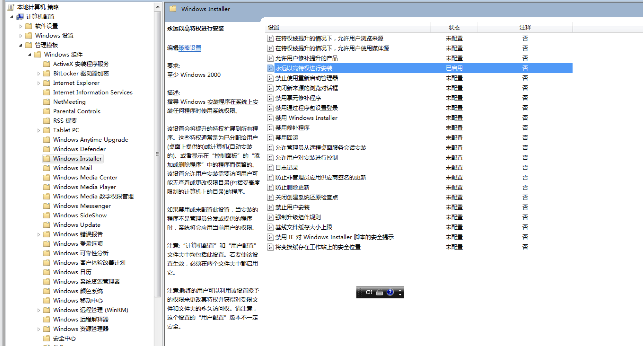Expand the Windows 错误报告 node
Screen dimensions: 644x346
tap(38, 235)
